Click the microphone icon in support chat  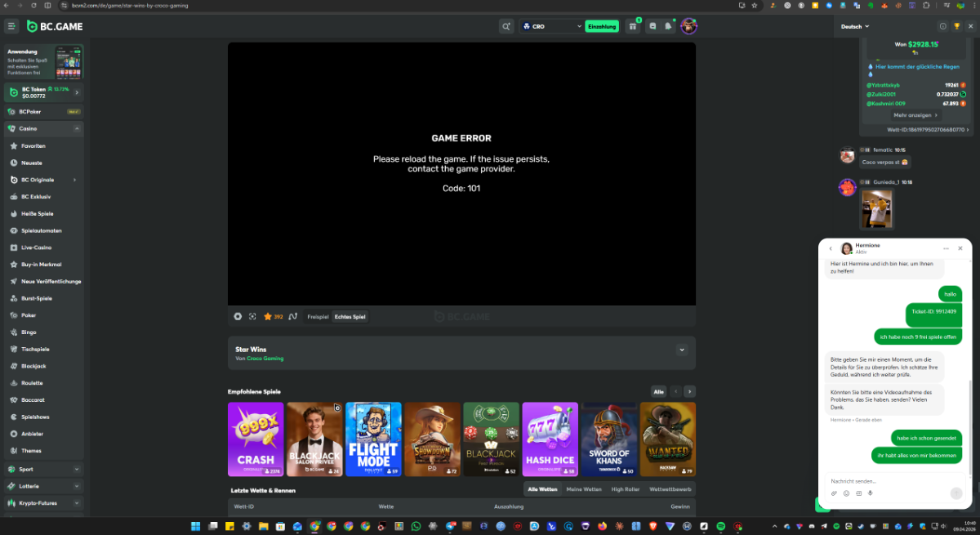tap(871, 493)
